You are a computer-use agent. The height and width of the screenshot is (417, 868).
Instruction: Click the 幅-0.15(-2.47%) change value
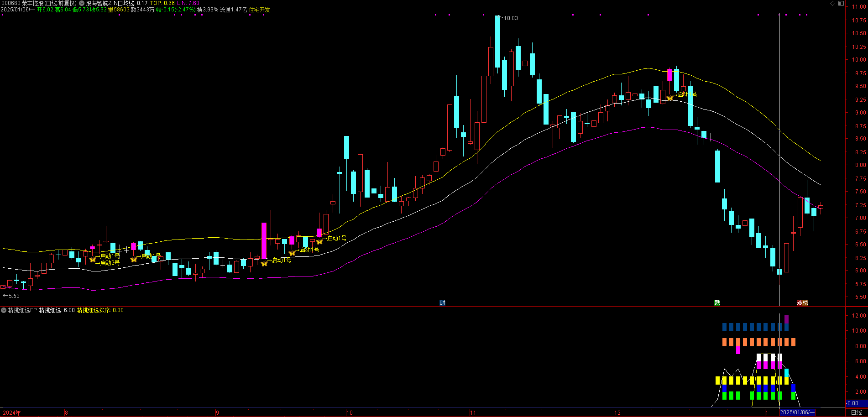[x=176, y=10]
